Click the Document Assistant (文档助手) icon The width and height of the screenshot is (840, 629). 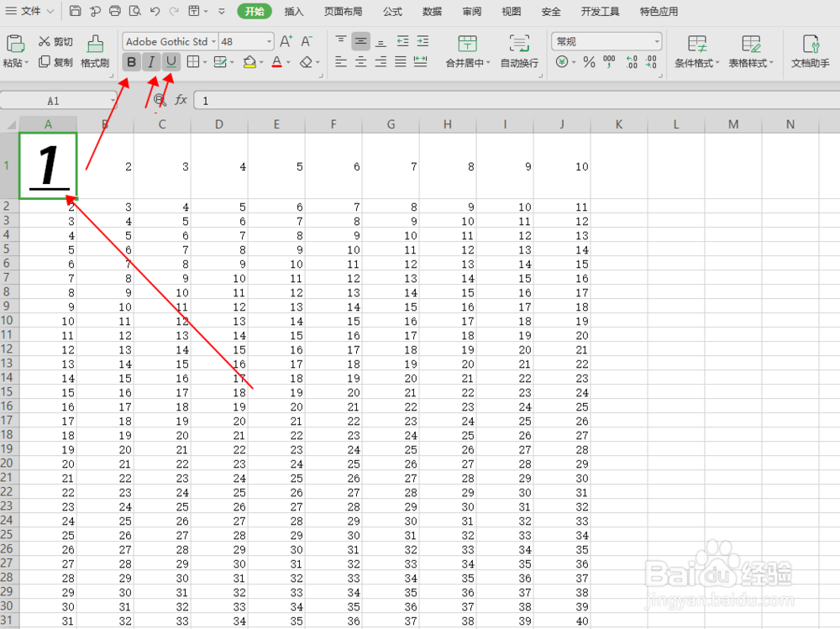coord(811,52)
